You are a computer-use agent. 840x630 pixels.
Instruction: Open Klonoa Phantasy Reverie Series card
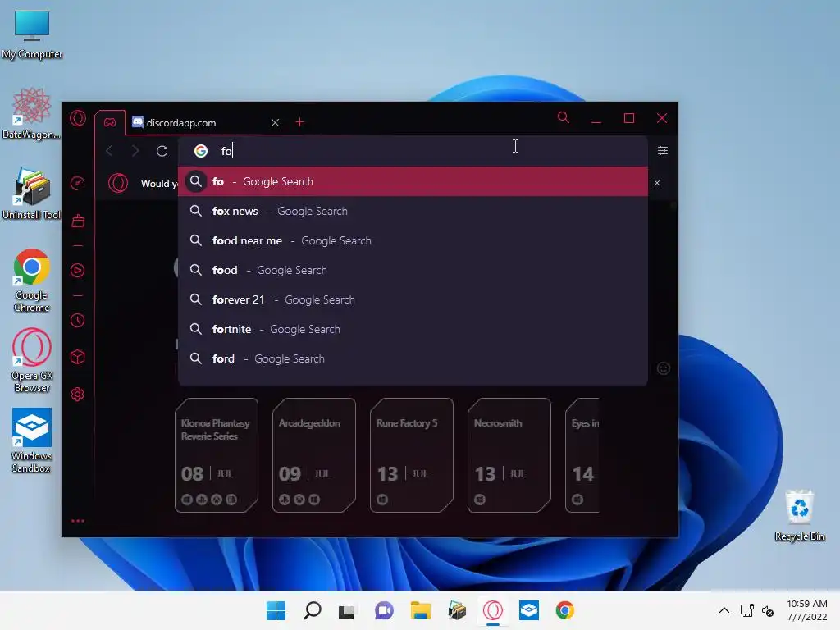click(x=217, y=455)
